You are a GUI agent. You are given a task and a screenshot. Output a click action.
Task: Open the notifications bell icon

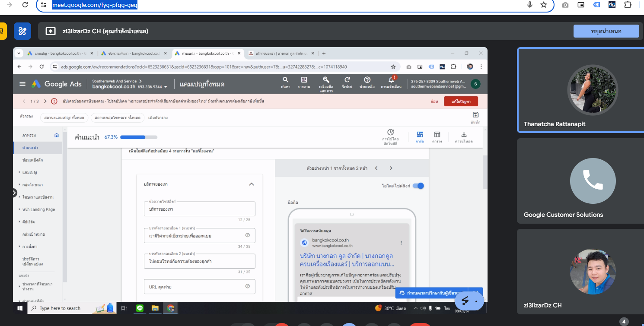pyautogui.click(x=391, y=80)
